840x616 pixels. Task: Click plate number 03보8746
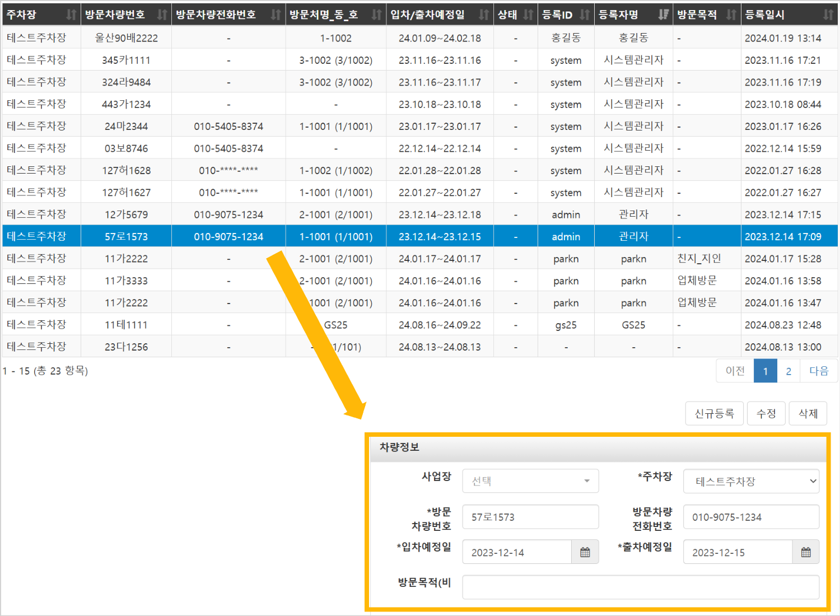(x=127, y=148)
